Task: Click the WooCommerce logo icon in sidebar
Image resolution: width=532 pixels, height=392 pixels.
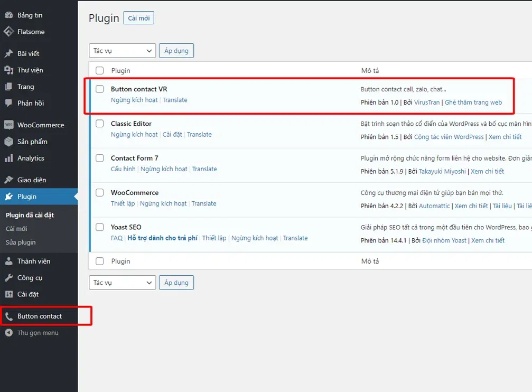Action: [x=9, y=125]
